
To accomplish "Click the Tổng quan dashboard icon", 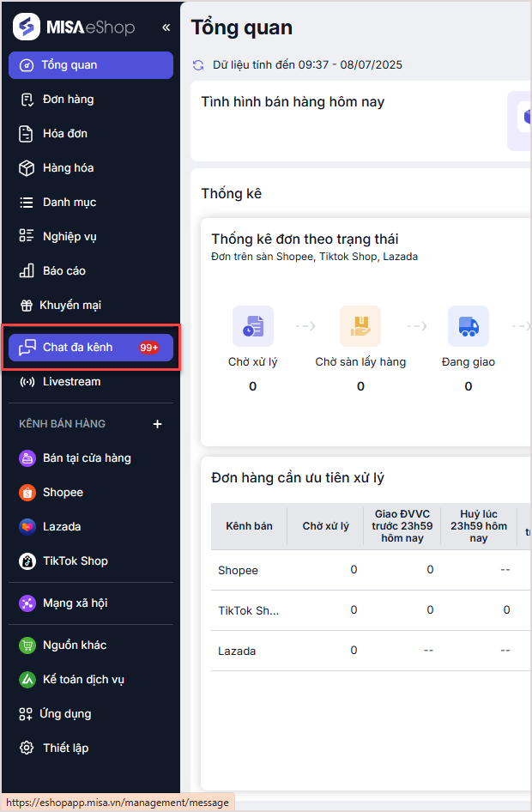I will click(27, 65).
